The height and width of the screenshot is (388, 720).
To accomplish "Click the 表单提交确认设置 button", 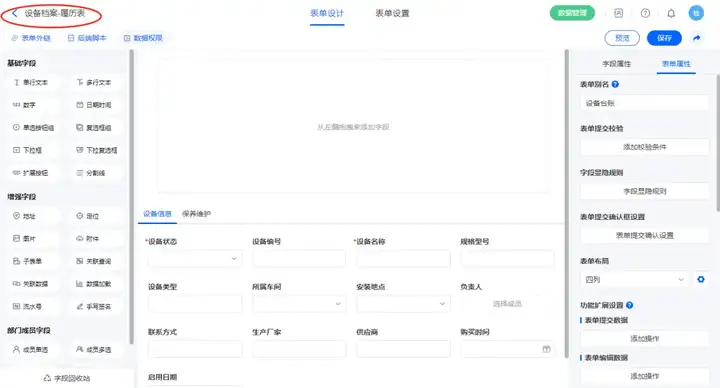I will click(x=645, y=235).
